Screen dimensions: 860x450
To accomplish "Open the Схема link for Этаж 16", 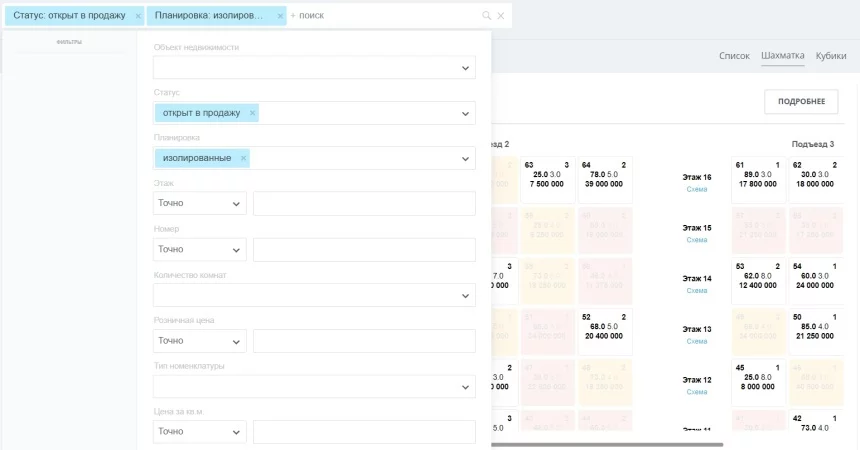I will [x=697, y=189].
